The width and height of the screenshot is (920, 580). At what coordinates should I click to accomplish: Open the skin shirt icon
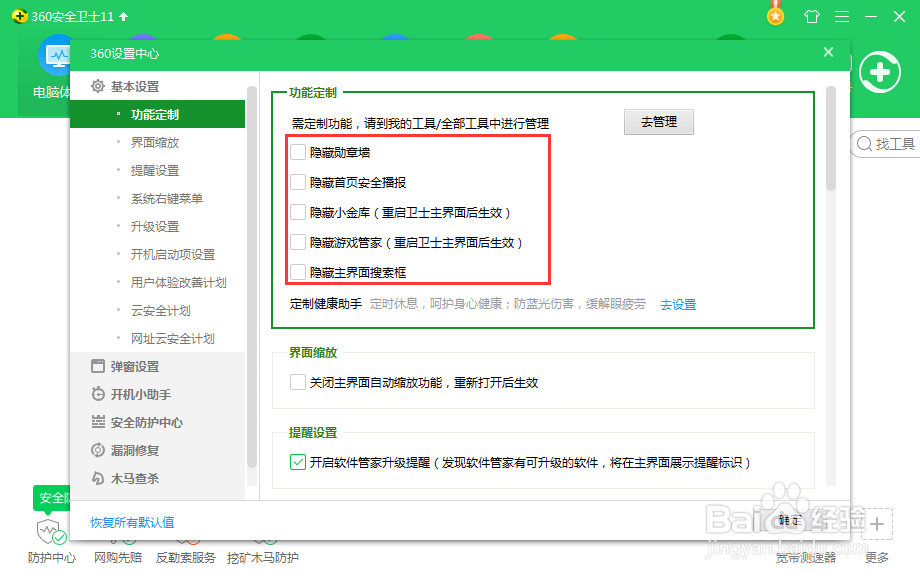(811, 16)
